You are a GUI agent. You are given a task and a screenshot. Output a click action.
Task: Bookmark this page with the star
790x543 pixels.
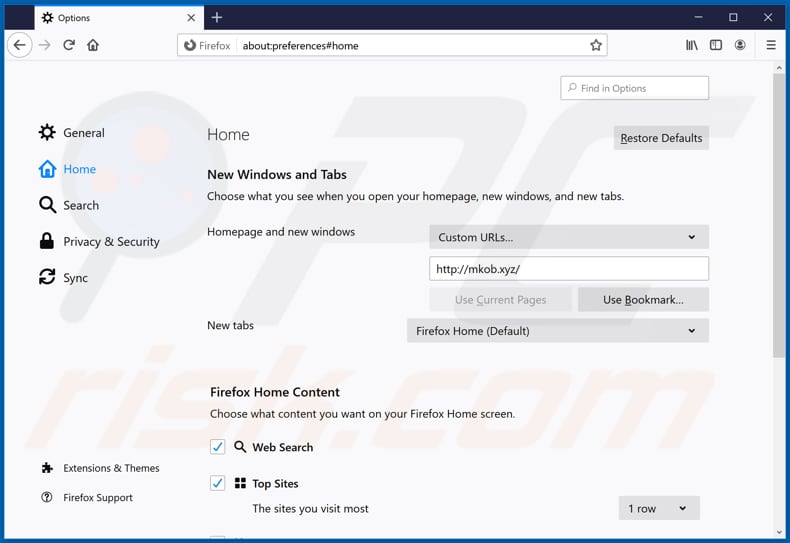[596, 45]
